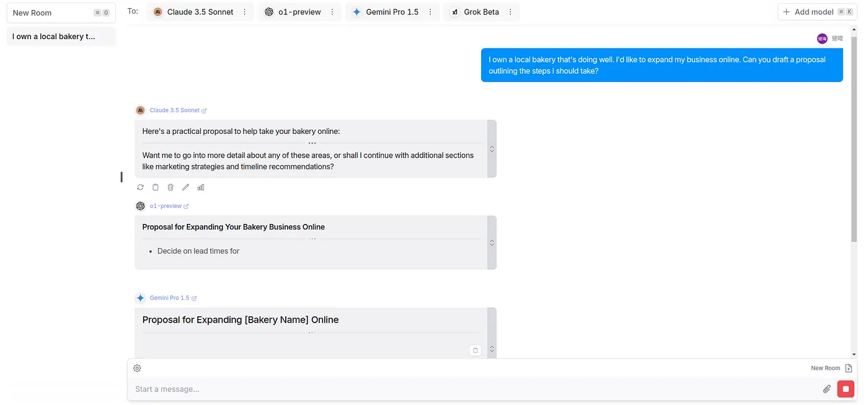Screen dimensions: 868x405
Task: Click the Add model button
Action: [x=817, y=12]
